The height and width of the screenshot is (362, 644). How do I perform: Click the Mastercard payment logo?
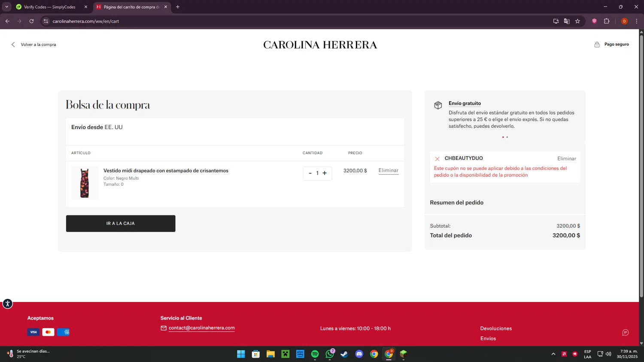pyautogui.click(x=48, y=332)
